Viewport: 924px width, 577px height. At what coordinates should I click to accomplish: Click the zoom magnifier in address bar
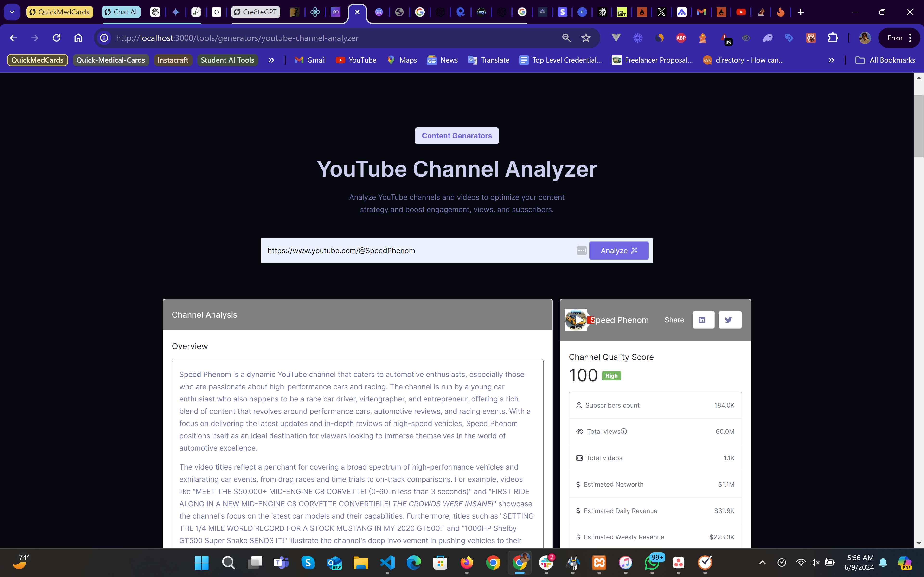(566, 38)
